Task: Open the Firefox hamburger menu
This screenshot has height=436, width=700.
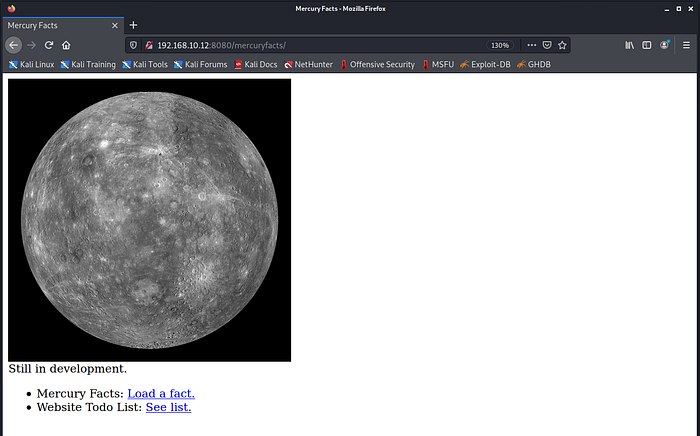Action: [x=686, y=45]
